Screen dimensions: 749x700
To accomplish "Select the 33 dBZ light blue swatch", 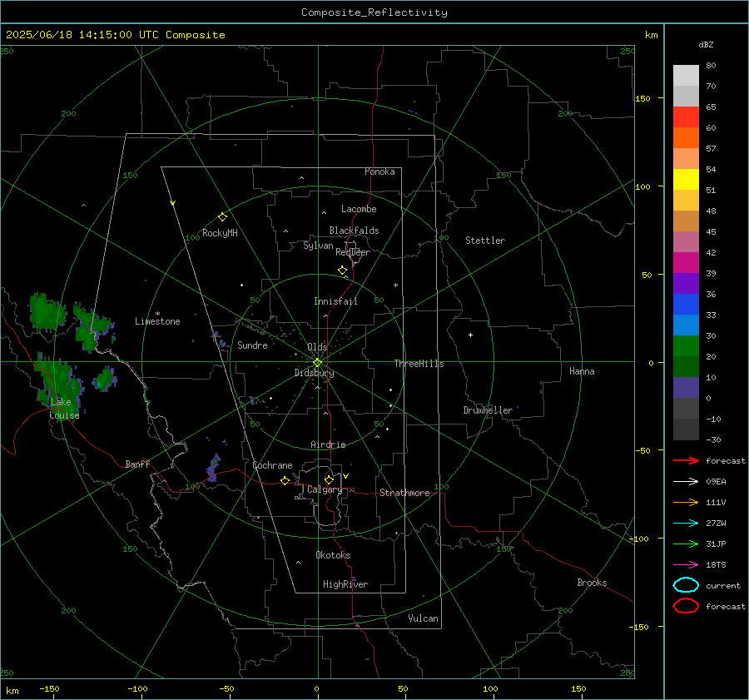I will (x=686, y=325).
